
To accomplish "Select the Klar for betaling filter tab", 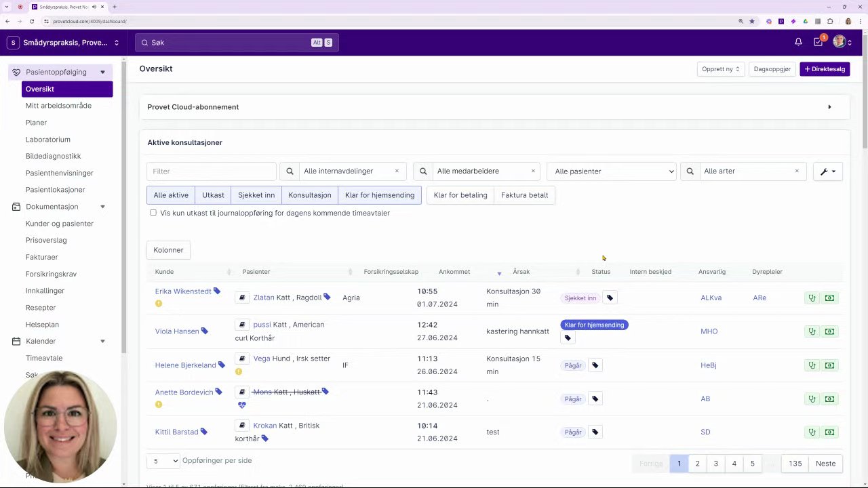I will point(460,195).
